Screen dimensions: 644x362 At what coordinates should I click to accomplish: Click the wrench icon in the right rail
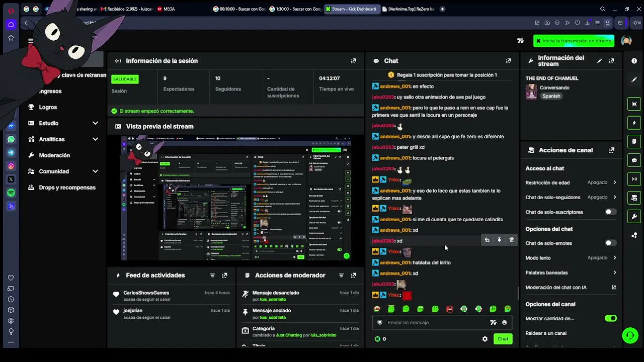click(x=634, y=217)
